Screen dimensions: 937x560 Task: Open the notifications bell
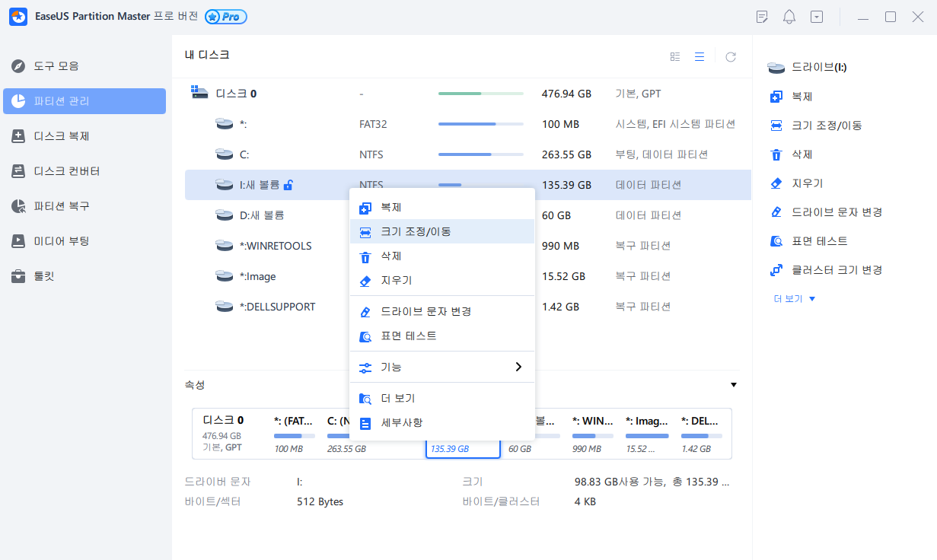789,16
